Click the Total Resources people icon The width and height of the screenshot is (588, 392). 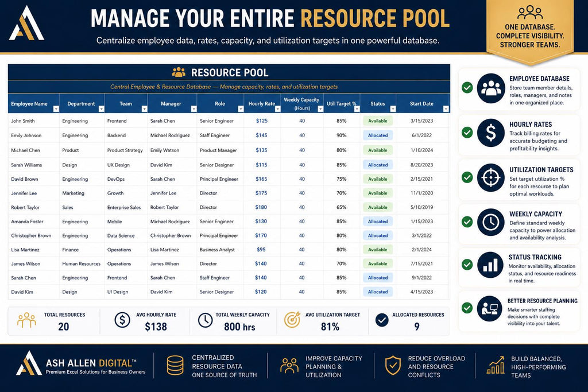26,320
